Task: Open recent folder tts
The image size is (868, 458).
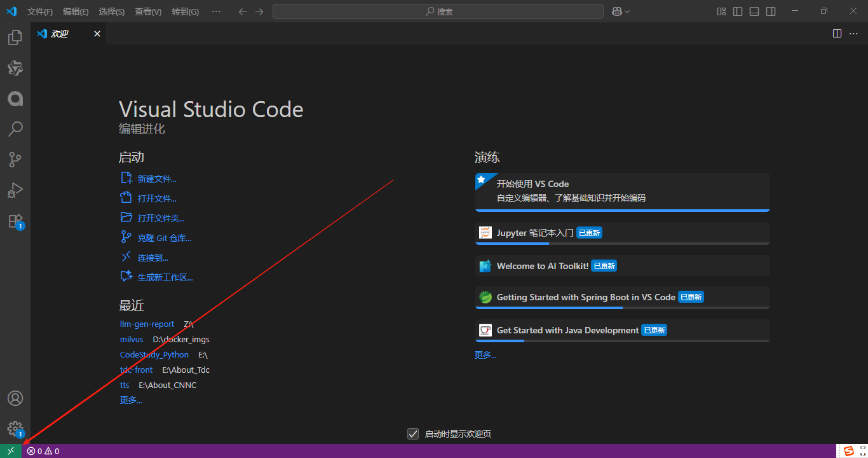Action: tap(125, 385)
